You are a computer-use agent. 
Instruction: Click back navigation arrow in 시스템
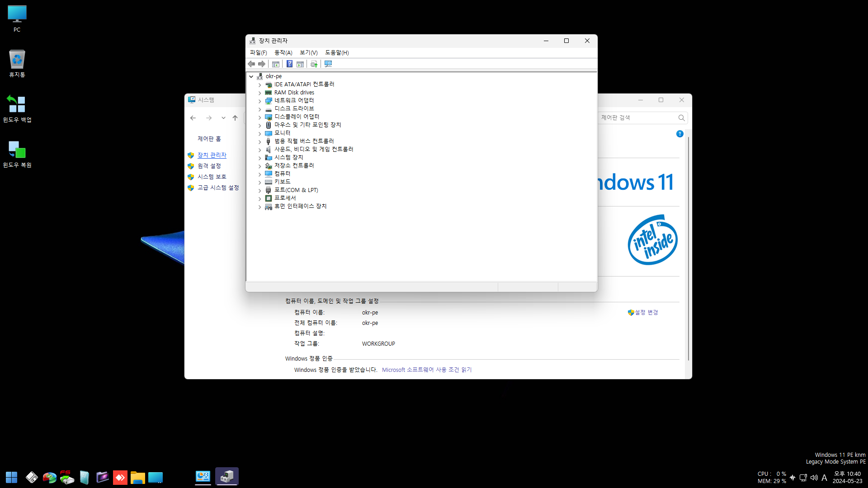point(193,117)
